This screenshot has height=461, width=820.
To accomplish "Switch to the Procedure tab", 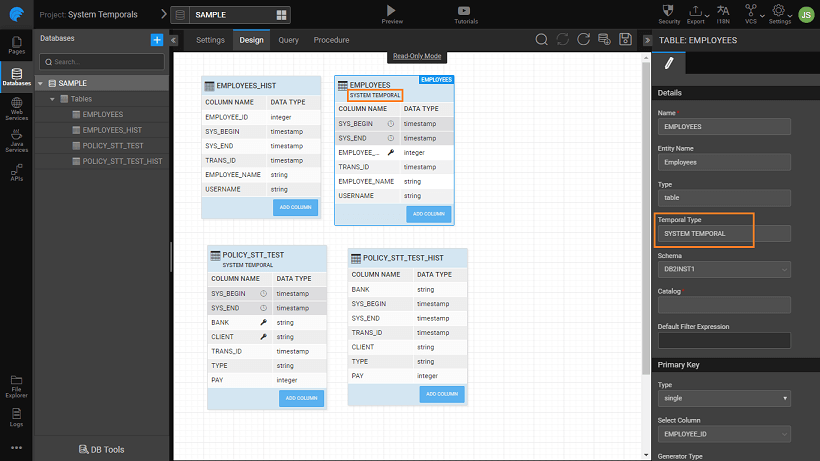I will 331,40.
